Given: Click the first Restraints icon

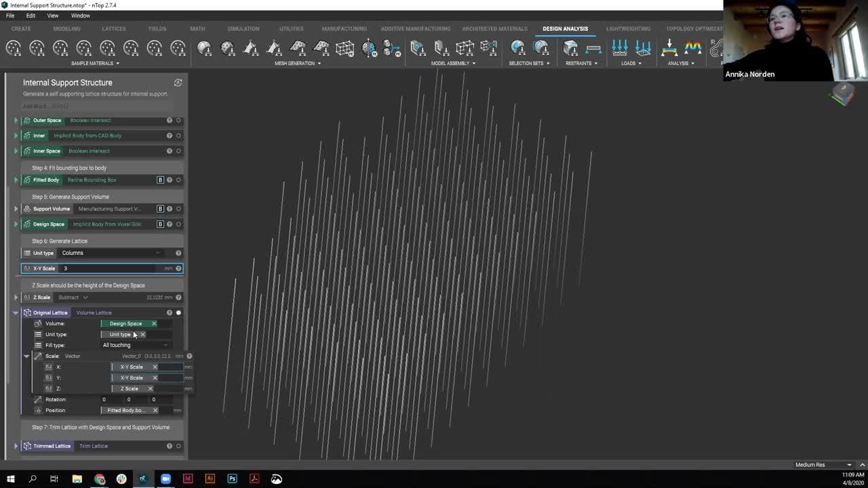Looking at the screenshot, I should coord(570,48).
